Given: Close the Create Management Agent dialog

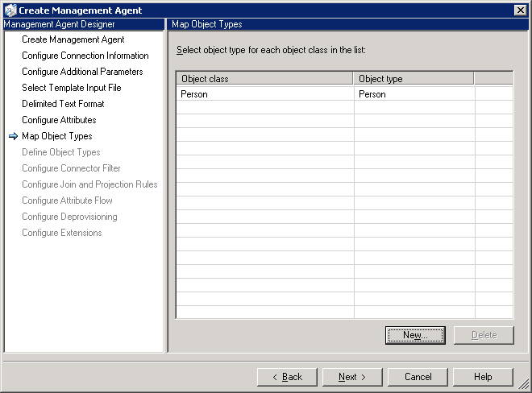Looking at the screenshot, I should [520, 10].
